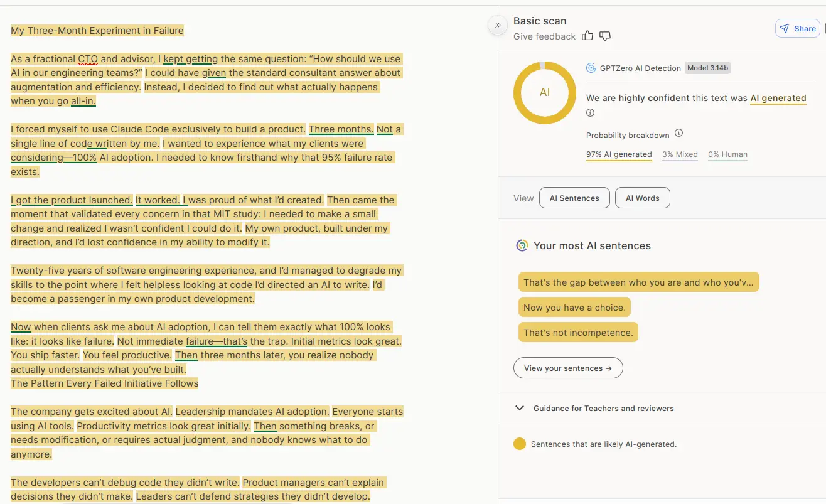
Task: Click the underlined AI generated link
Action: (x=778, y=98)
